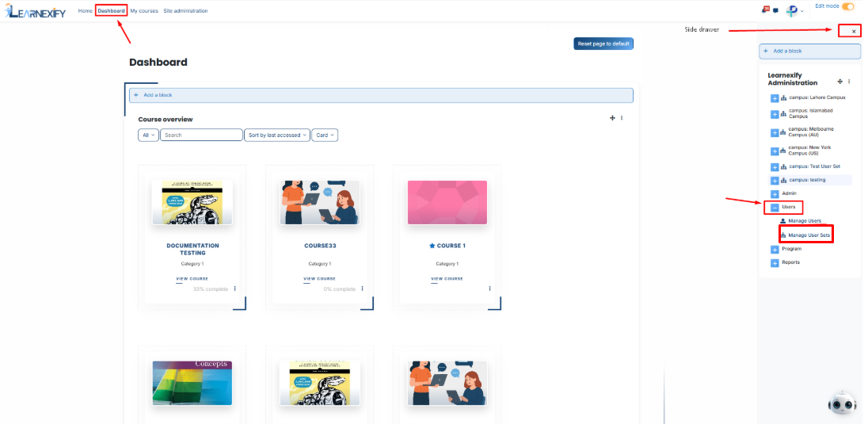Open the messaging chat icon
Viewport: 868px width, 424px height.
click(x=775, y=10)
